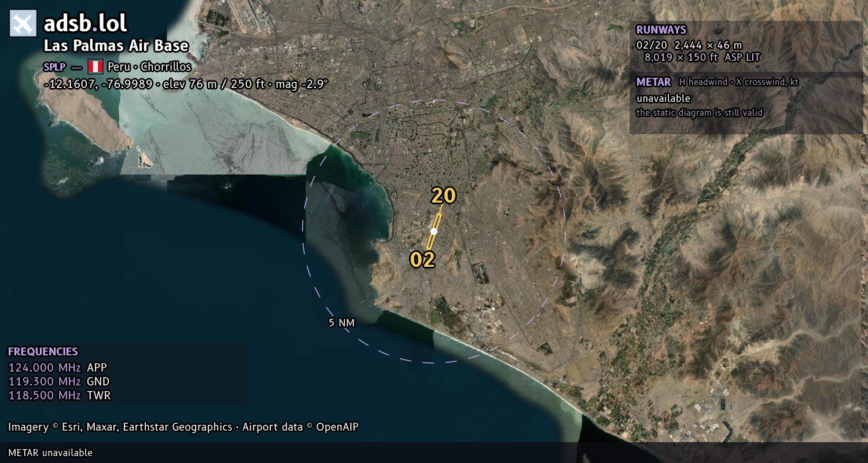Click the METAR panel heading
Image resolution: width=868 pixels, height=463 pixels.
[653, 82]
